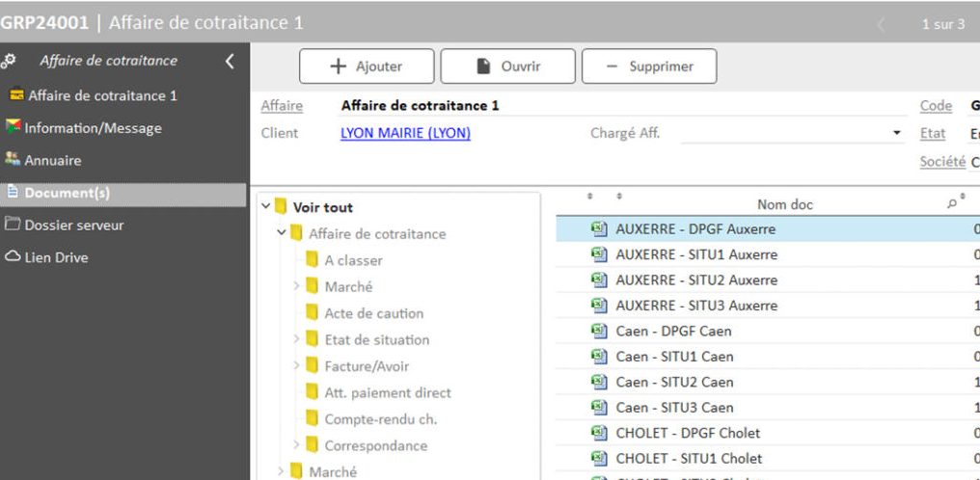Expand the Etat de situation folder
Viewport: 980px width, 480px height.
coord(297,339)
